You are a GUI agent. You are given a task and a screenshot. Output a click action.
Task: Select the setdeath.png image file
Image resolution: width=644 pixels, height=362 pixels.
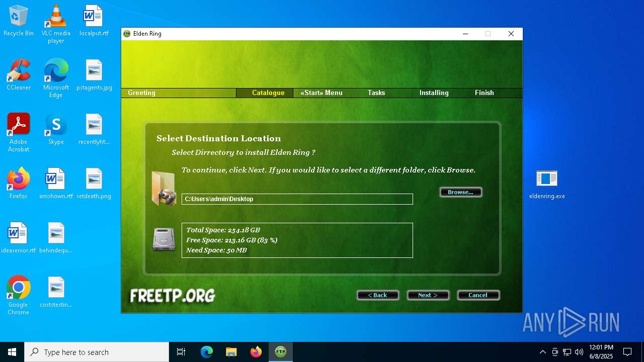[x=94, y=184]
